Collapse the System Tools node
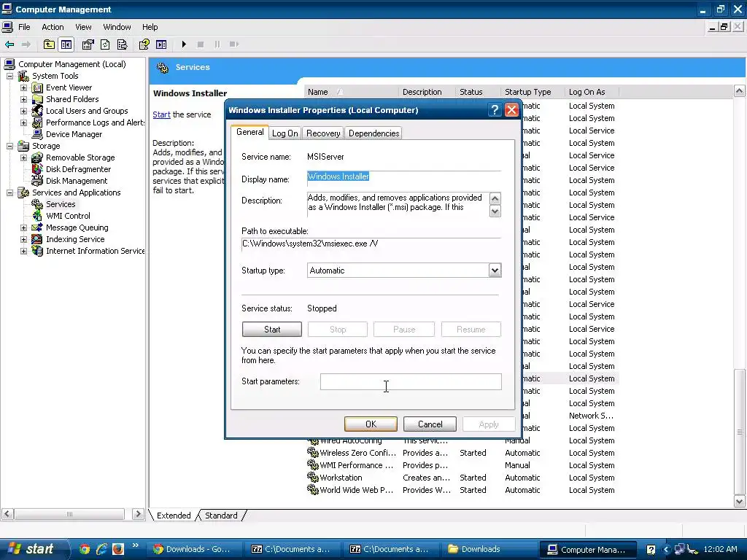This screenshot has width=747, height=560. coord(9,76)
